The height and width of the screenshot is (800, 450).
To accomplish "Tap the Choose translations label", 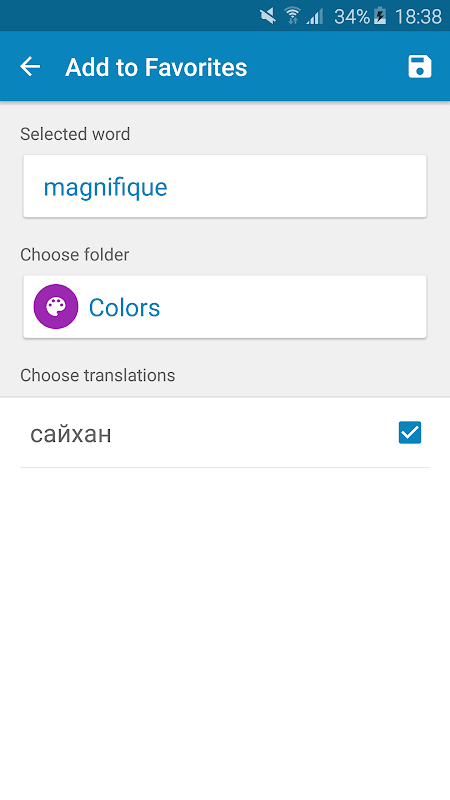I will 97,376.
